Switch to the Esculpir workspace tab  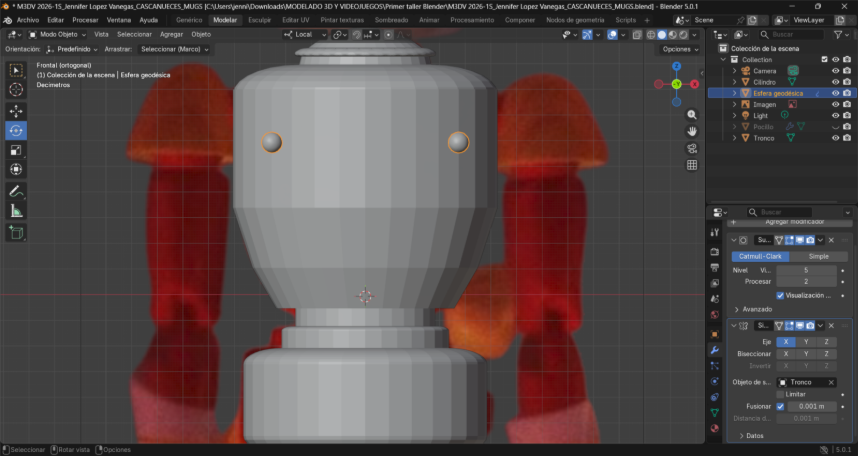click(x=259, y=20)
